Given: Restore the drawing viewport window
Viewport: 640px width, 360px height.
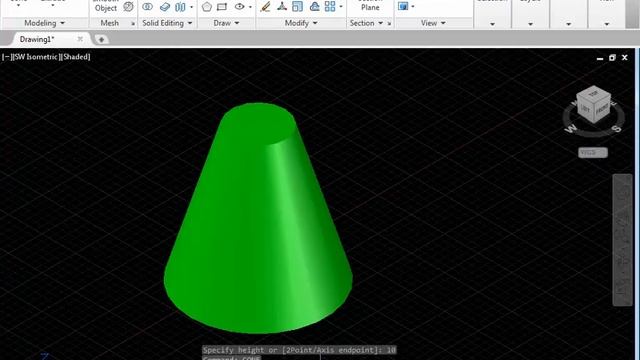Looking at the screenshot, I should coord(612,58).
